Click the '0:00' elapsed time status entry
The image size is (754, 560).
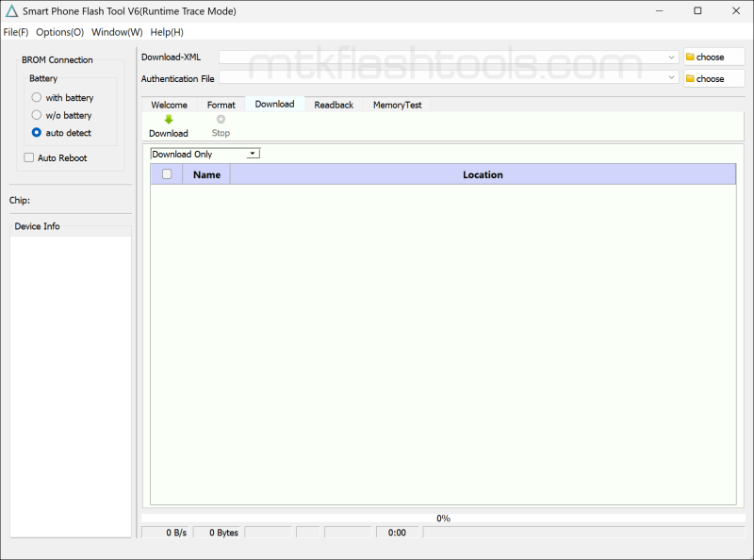click(397, 533)
